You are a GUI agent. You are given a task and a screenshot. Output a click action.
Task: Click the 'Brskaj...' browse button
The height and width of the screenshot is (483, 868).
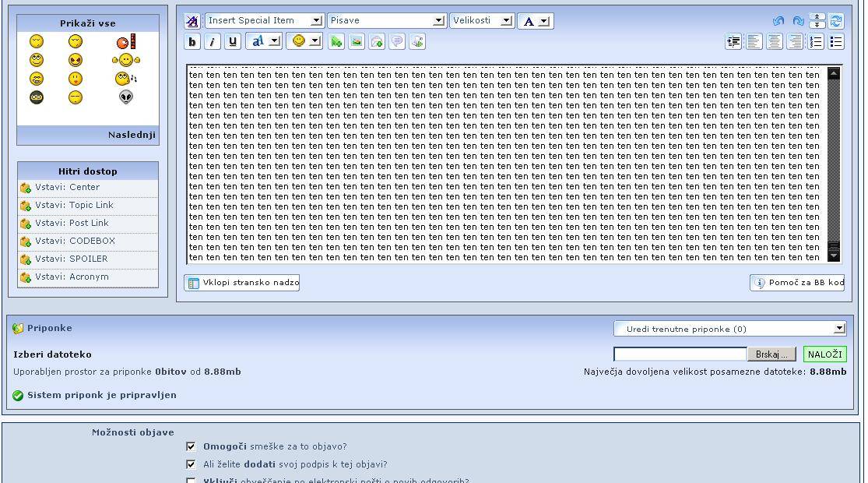click(771, 354)
